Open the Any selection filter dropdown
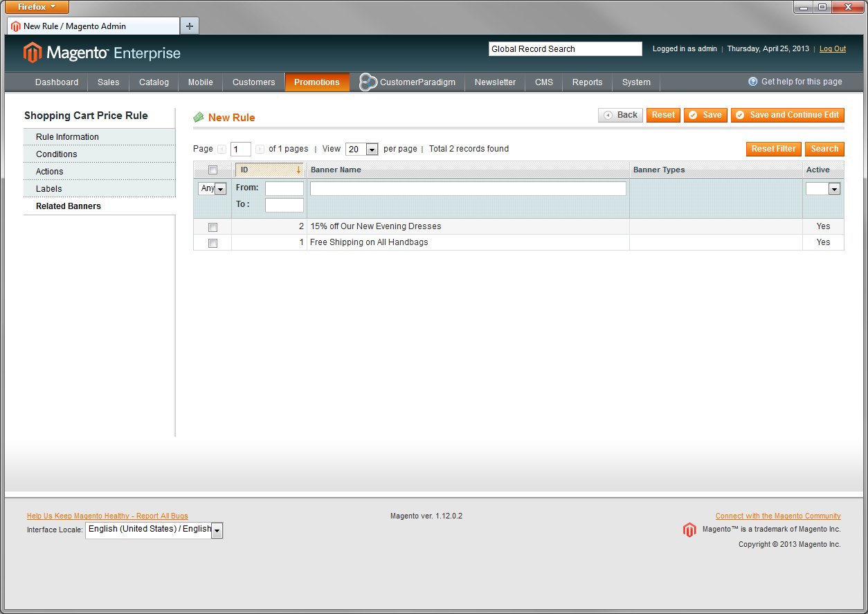Image resolution: width=868 pixels, height=614 pixels. [213, 188]
